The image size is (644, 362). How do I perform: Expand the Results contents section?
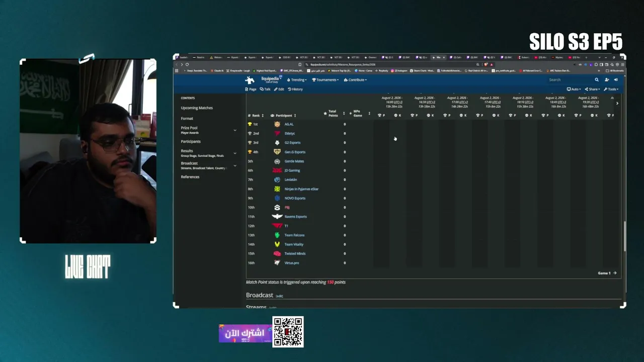[x=234, y=153]
